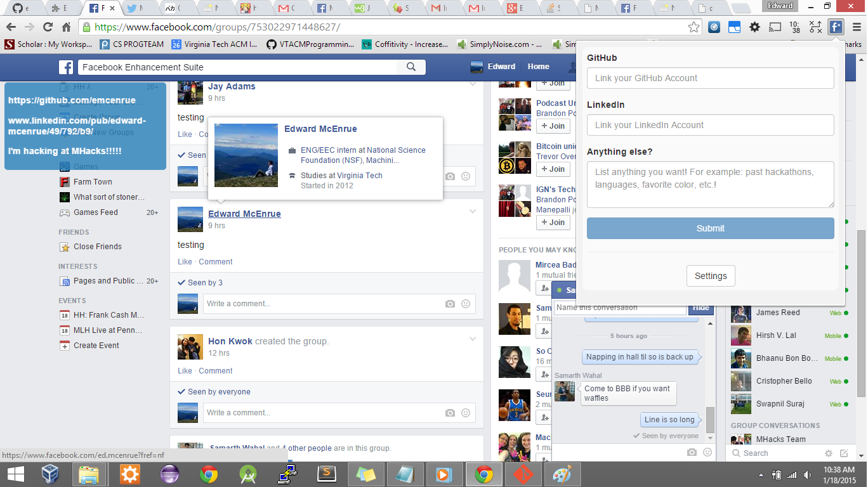Click the cast icon in Chrome toolbar

pyautogui.click(x=775, y=27)
